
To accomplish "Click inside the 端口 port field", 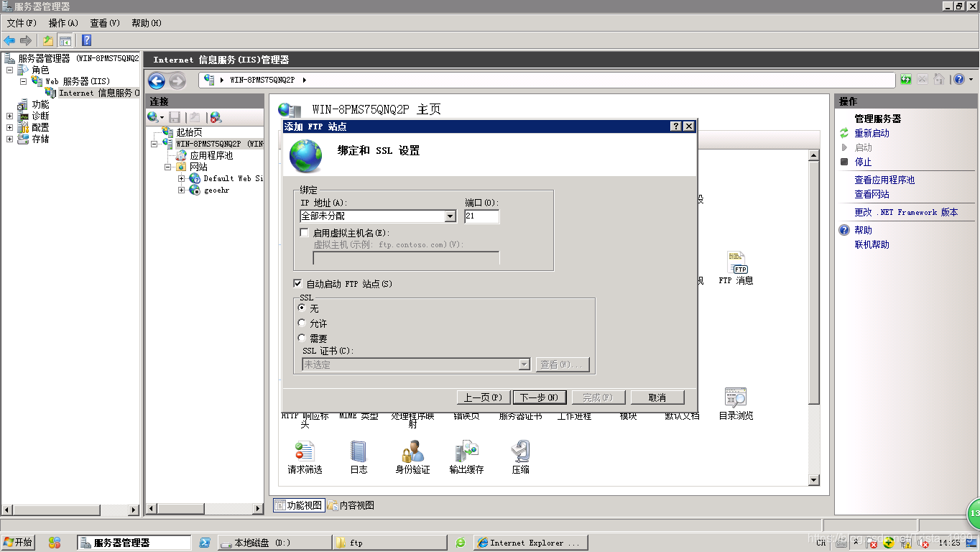I will click(481, 216).
